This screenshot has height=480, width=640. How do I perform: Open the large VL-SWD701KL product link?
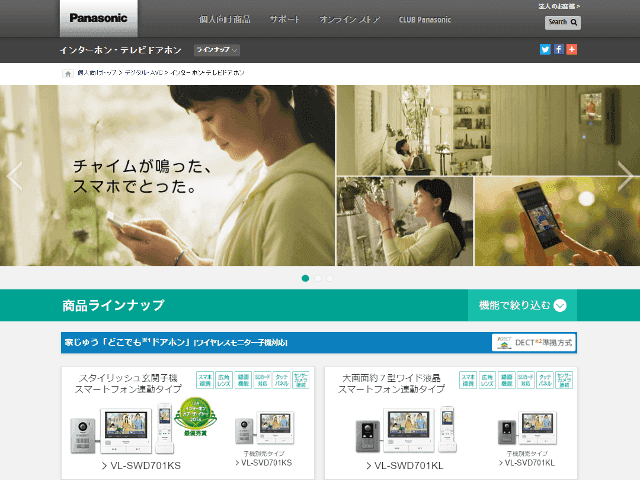[x=404, y=466]
